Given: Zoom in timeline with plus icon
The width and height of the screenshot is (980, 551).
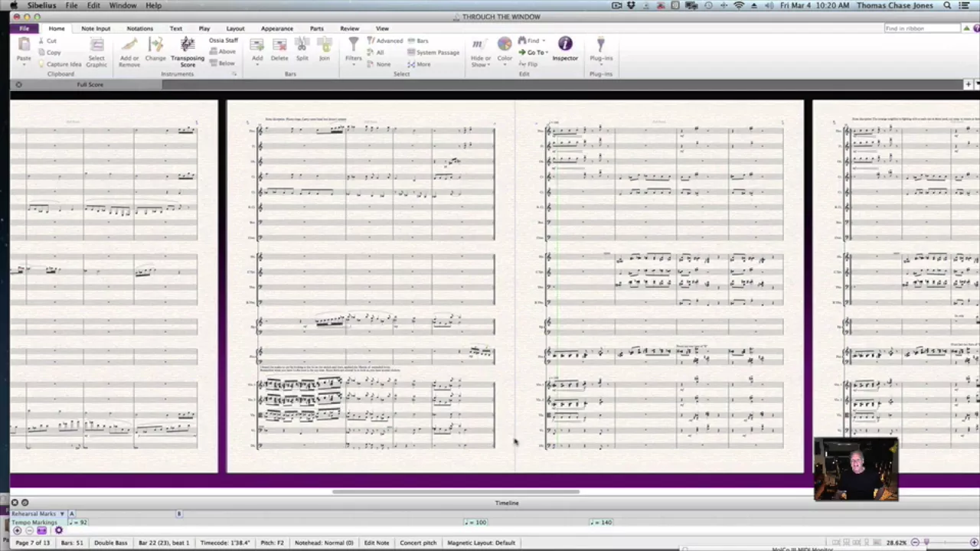Looking at the screenshot, I should click(17, 530).
